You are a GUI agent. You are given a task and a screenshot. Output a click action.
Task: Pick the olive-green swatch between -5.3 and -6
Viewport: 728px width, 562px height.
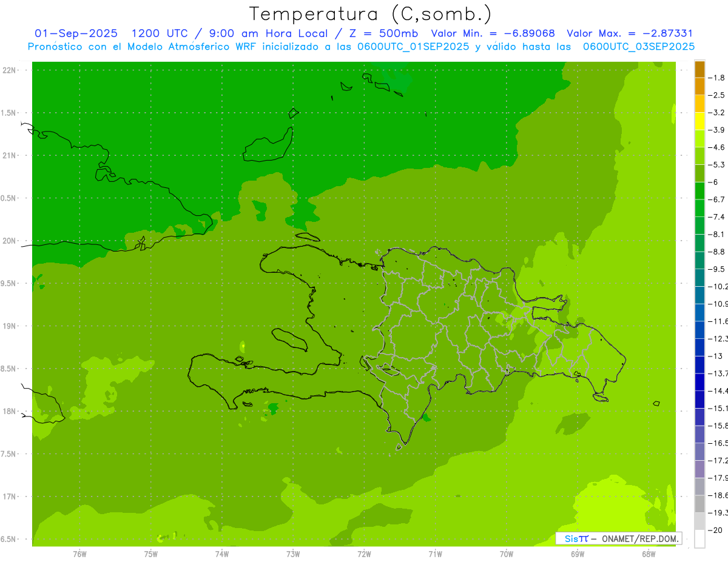click(699, 173)
